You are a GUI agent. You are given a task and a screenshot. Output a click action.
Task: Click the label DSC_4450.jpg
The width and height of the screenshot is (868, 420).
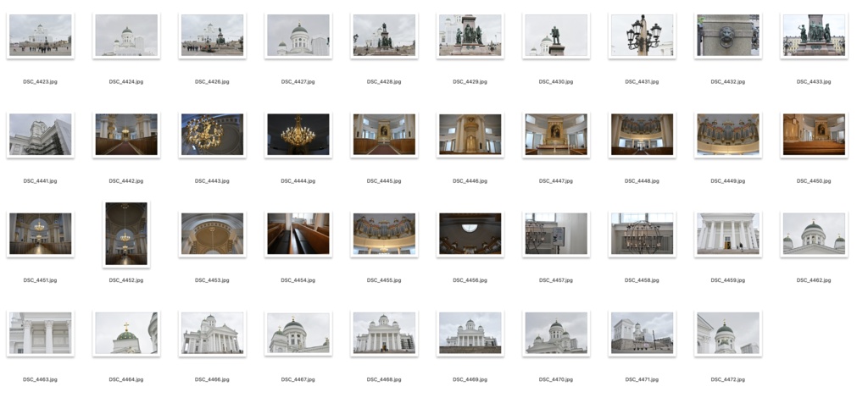point(814,180)
